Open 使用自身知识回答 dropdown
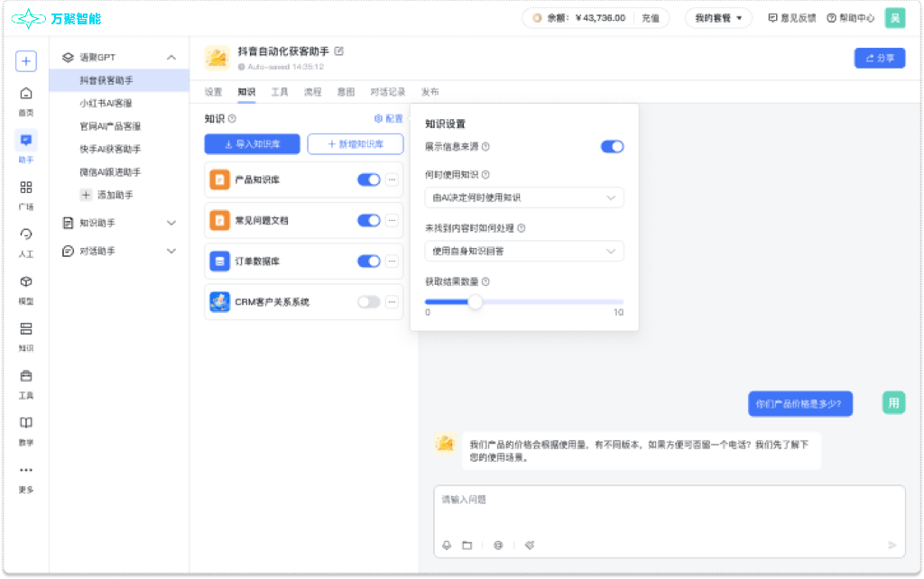Image resolution: width=924 pixels, height=579 pixels. point(524,251)
